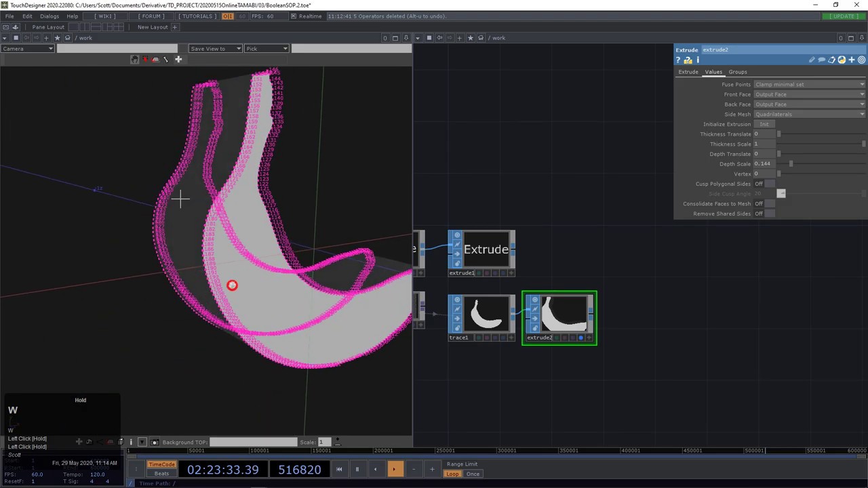Click the orange play forward button

[395, 469]
